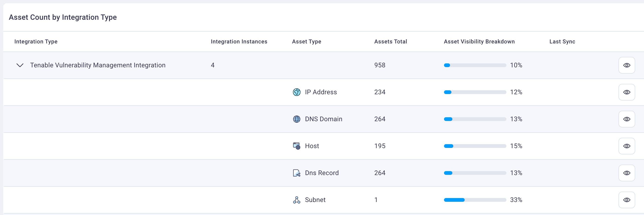644x215 pixels.
Task: Click the Dns Record label
Action: pyautogui.click(x=322, y=173)
